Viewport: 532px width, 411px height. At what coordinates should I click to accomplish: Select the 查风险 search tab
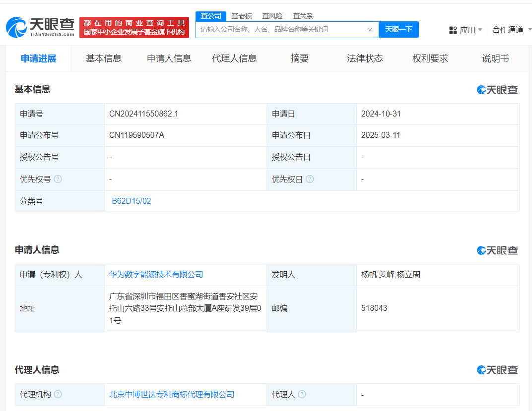272,16
